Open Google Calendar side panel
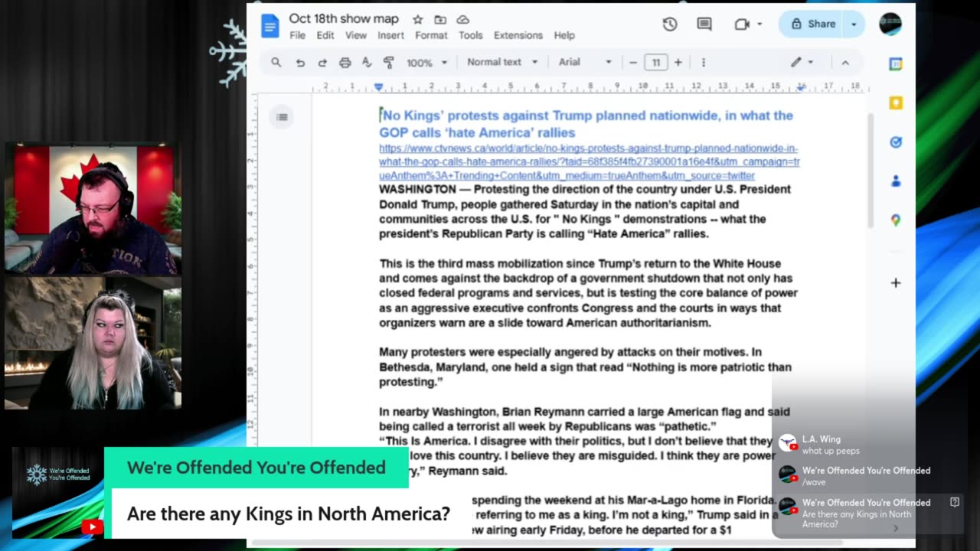The image size is (980, 551). click(895, 64)
